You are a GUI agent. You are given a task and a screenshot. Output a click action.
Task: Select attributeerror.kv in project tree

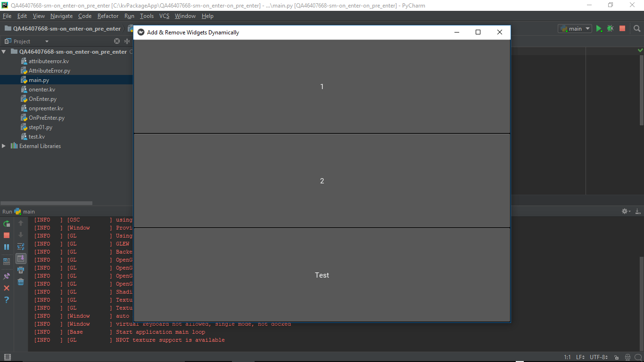pyautogui.click(x=49, y=61)
